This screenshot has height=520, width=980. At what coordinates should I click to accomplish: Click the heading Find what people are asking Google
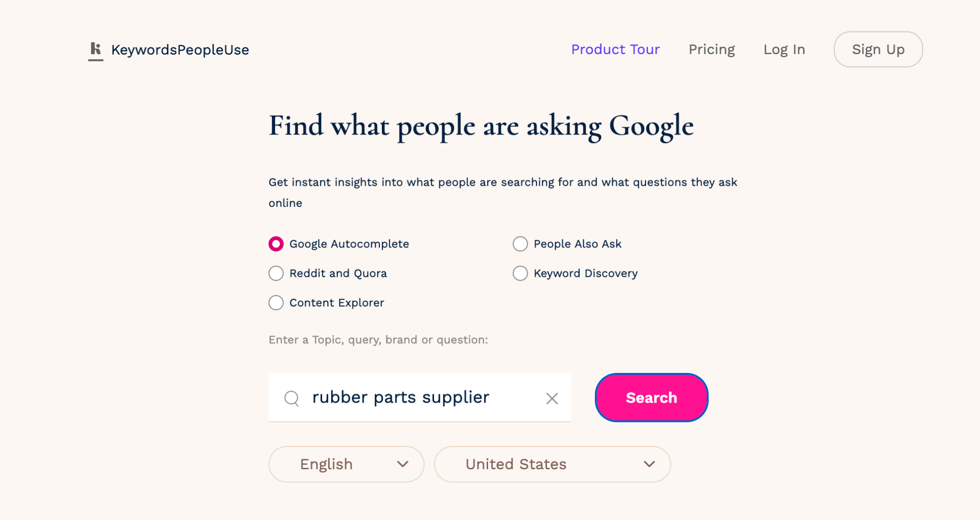pyautogui.click(x=480, y=125)
